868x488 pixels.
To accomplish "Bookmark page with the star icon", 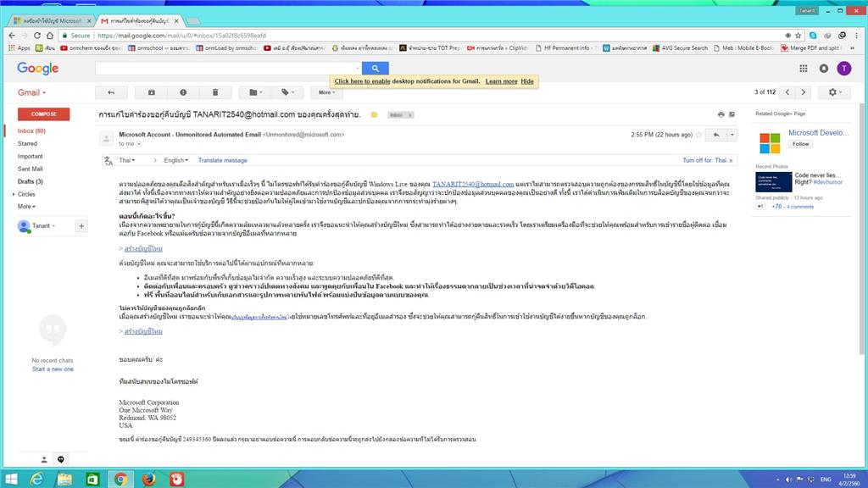I will pos(798,36).
